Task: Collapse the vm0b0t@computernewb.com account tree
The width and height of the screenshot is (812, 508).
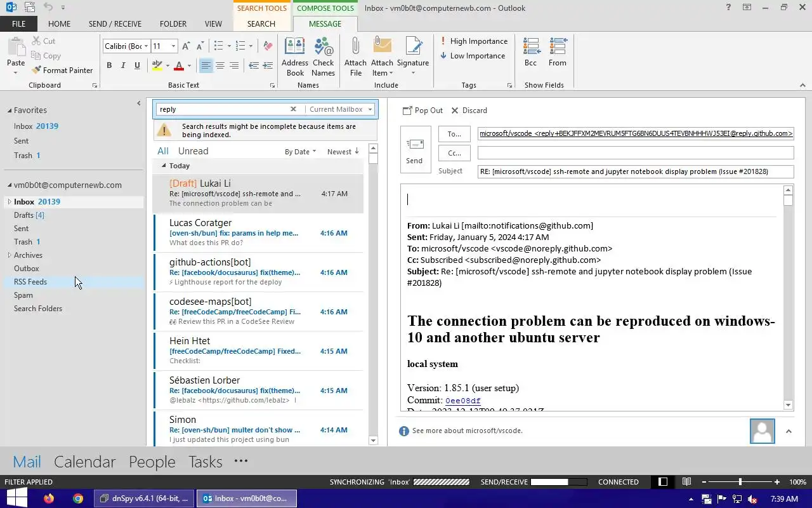Action: pos(10,185)
